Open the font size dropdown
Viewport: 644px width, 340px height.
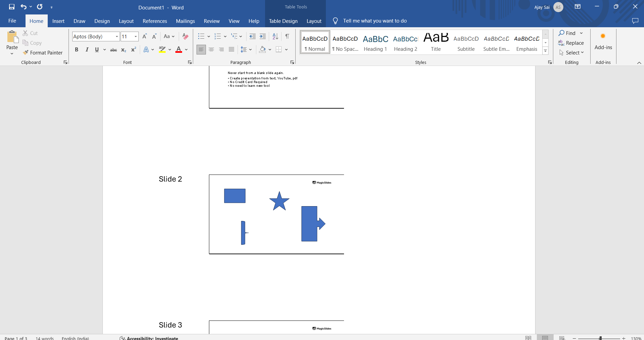(x=136, y=37)
